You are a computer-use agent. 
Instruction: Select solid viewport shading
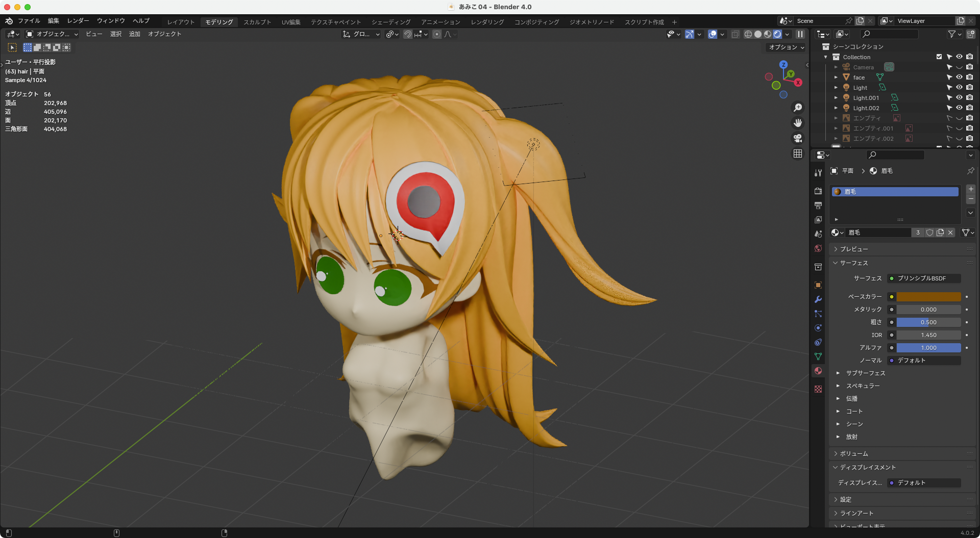coord(758,34)
